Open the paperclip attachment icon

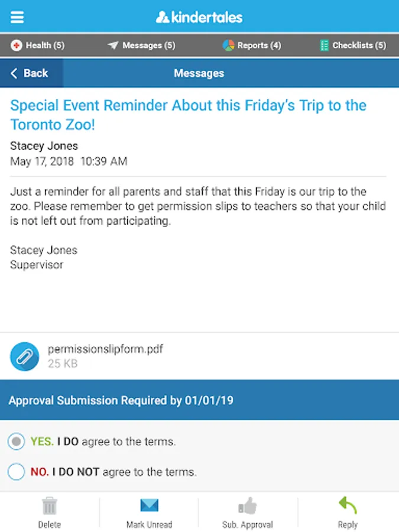pyautogui.click(x=24, y=356)
